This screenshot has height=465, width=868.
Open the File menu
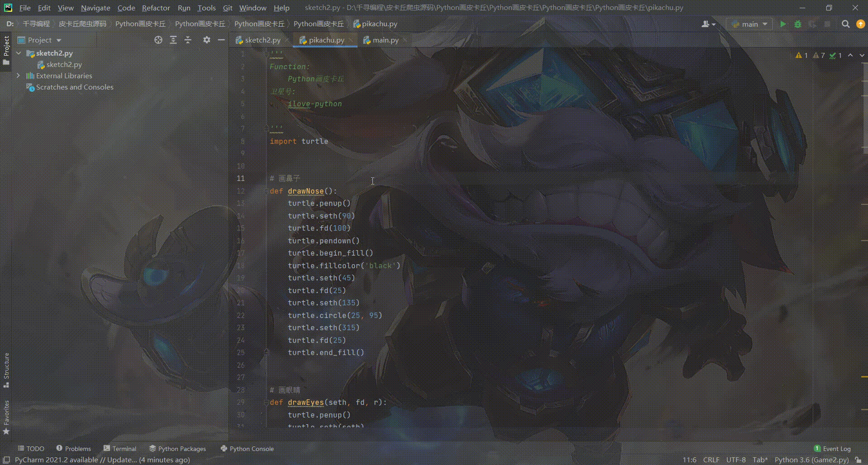point(25,8)
